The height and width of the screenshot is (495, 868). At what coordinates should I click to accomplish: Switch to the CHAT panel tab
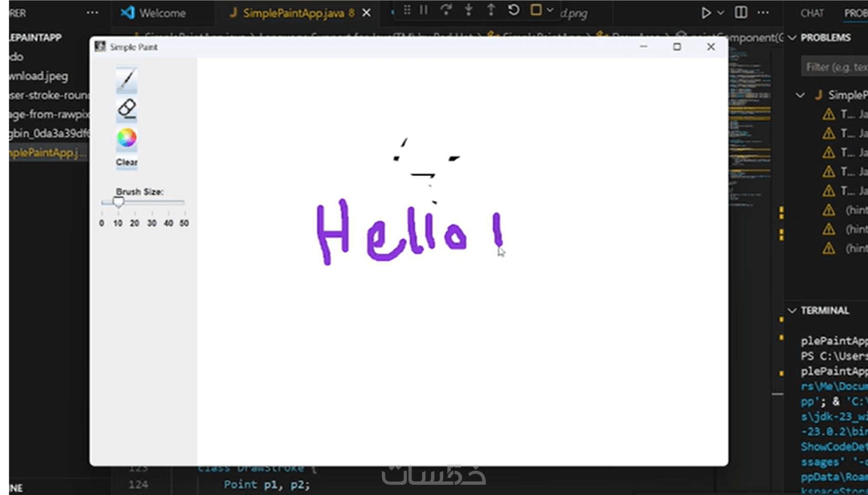click(812, 13)
